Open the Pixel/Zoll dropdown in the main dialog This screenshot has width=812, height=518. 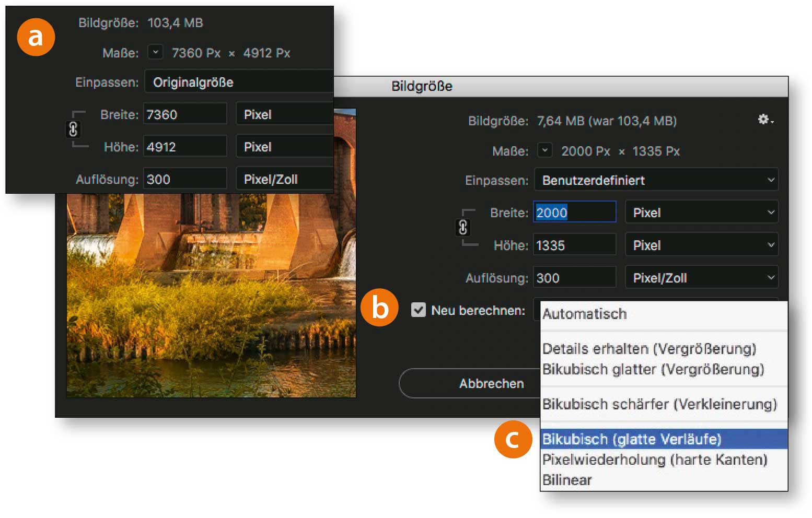point(702,278)
